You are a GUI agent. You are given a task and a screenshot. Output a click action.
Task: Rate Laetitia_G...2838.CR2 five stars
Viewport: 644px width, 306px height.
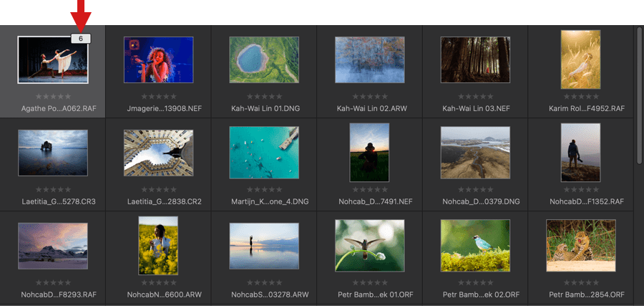[173, 190]
